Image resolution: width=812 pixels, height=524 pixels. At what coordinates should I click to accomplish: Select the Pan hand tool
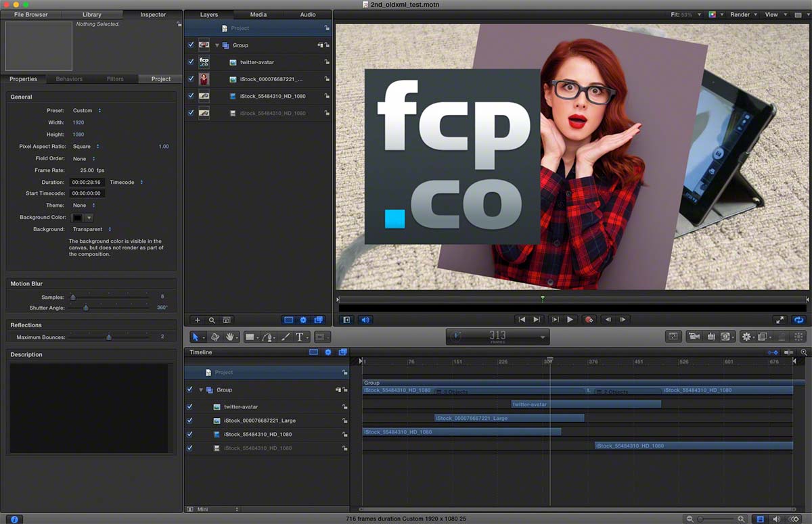pyautogui.click(x=230, y=337)
